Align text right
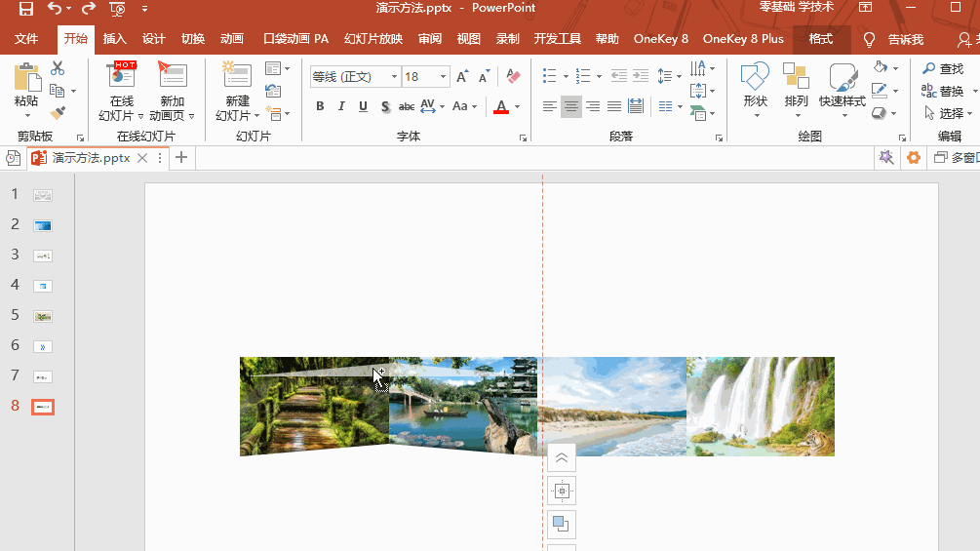 click(x=593, y=107)
